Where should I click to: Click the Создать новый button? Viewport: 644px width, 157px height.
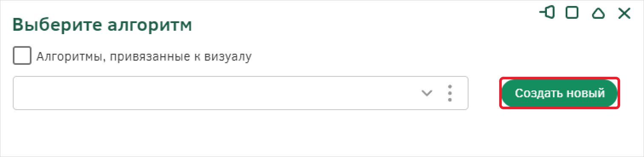[560, 93]
